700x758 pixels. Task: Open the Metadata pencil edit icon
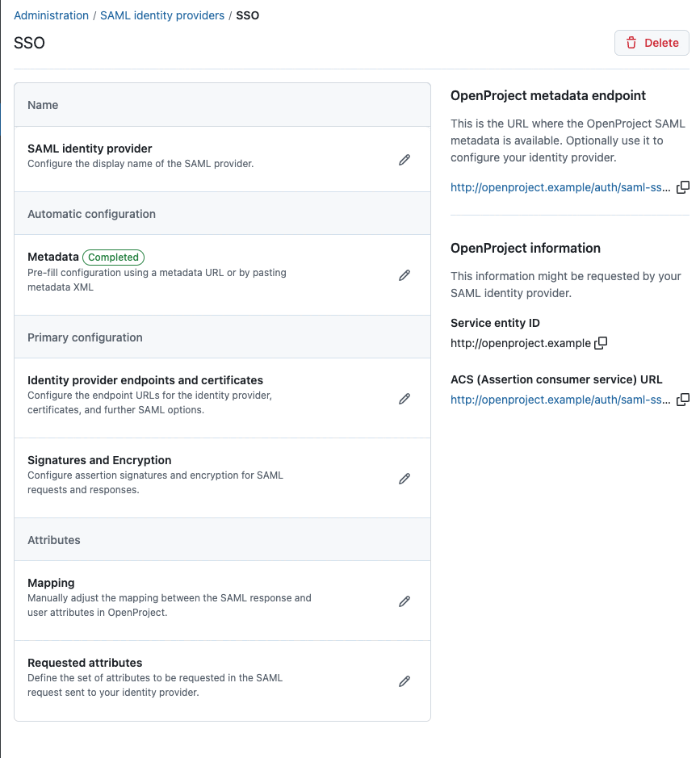pos(404,275)
